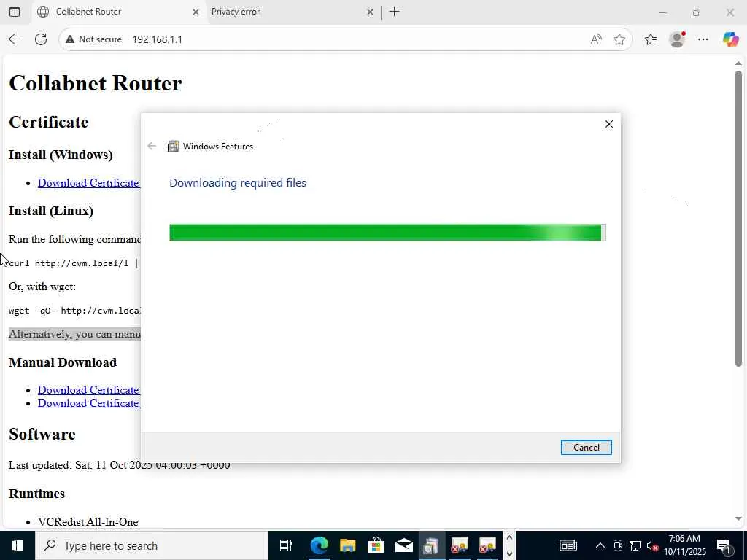Open the clock showing 7:06 AM
This screenshot has height=560, width=747.
[x=684, y=545]
